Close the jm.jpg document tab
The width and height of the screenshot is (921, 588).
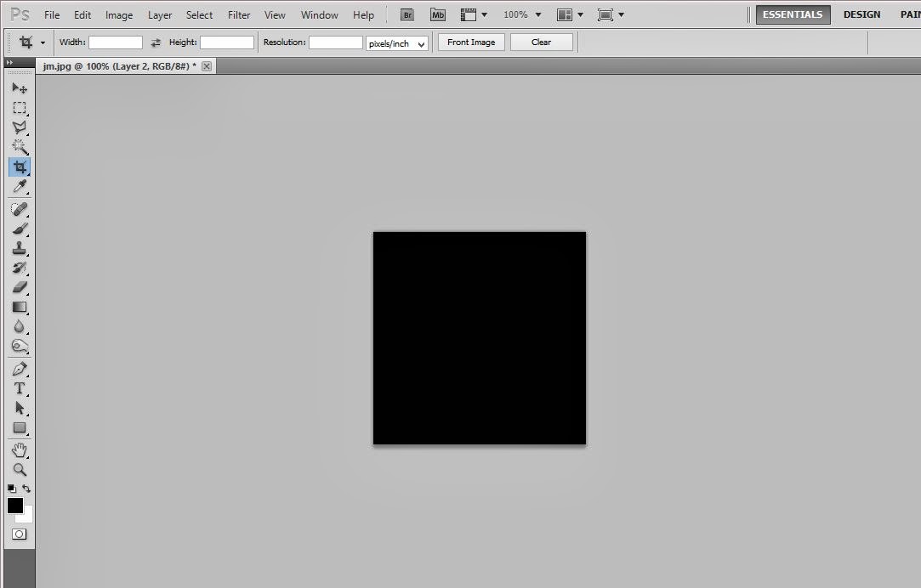click(x=207, y=66)
